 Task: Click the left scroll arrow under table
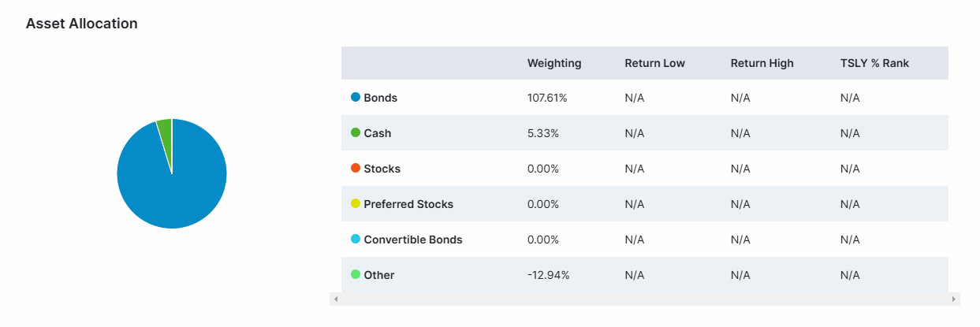pyautogui.click(x=335, y=299)
